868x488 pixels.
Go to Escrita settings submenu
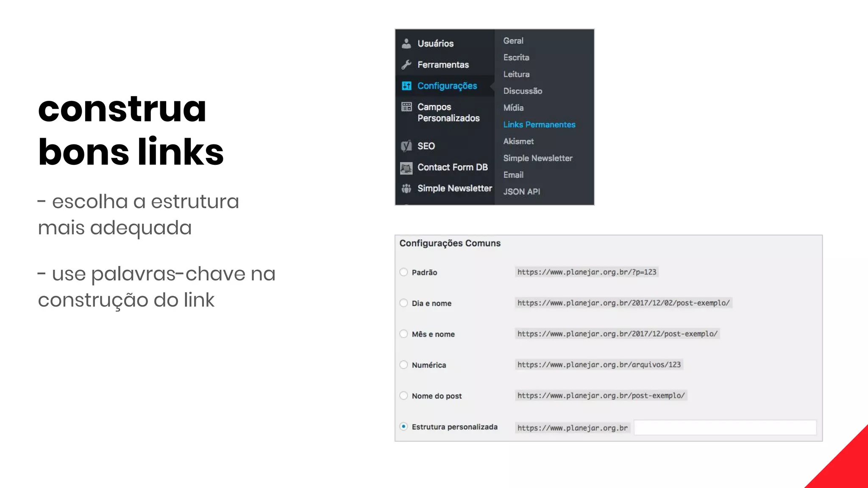pyautogui.click(x=516, y=57)
